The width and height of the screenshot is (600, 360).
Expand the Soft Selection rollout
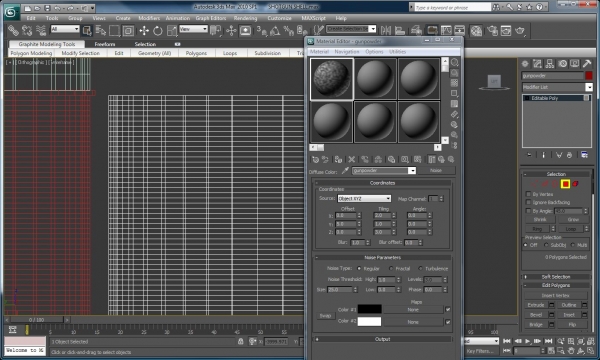point(556,277)
